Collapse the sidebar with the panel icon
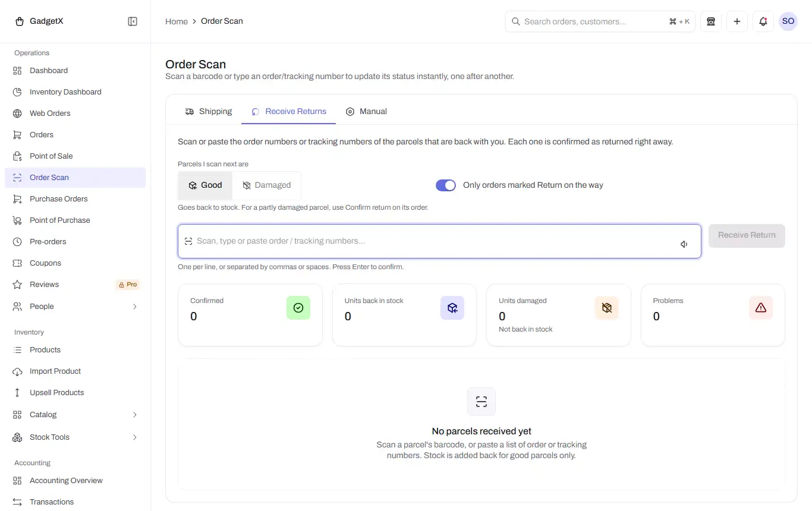812x511 pixels. pos(133,21)
